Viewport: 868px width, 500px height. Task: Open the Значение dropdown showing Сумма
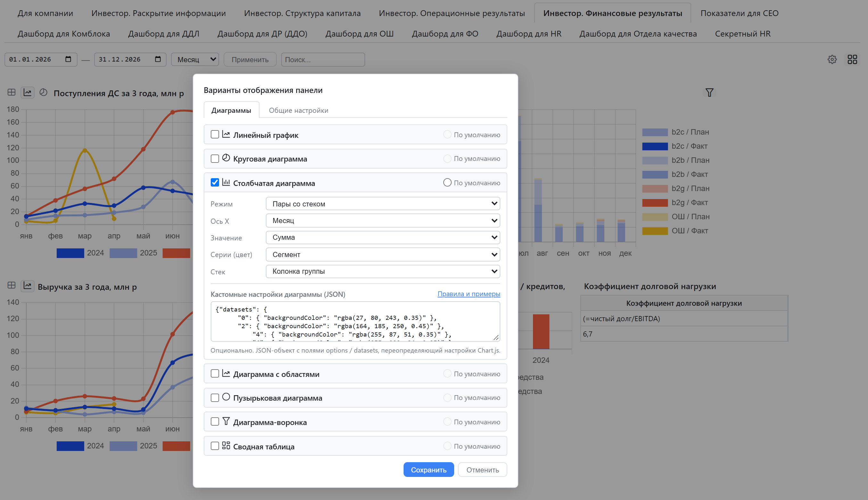coord(383,237)
